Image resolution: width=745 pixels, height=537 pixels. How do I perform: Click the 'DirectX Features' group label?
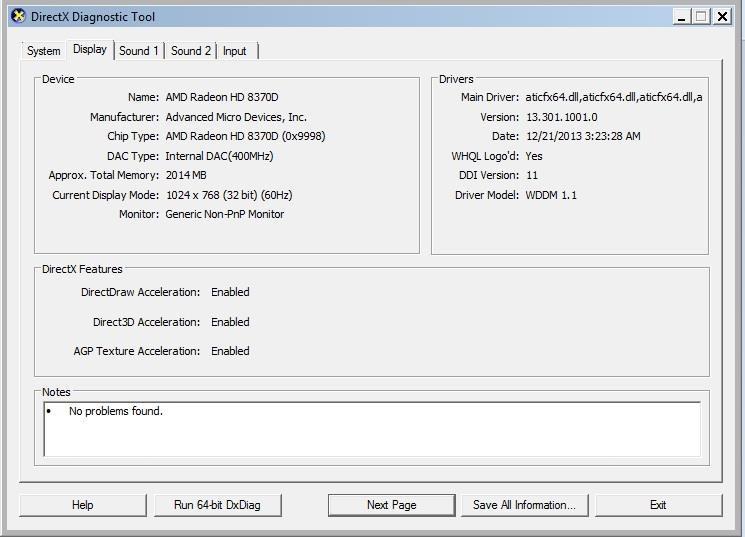pos(82,269)
